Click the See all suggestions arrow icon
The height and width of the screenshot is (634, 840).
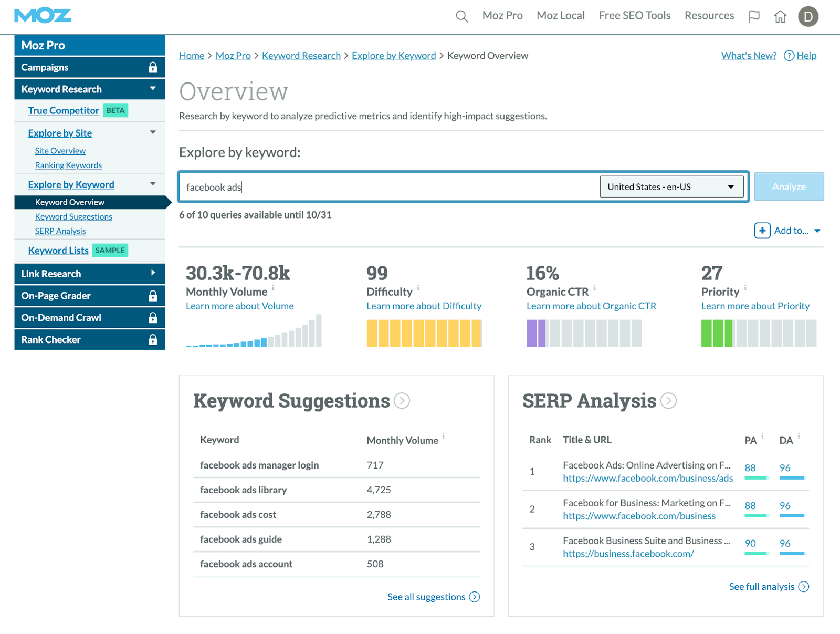(x=475, y=597)
